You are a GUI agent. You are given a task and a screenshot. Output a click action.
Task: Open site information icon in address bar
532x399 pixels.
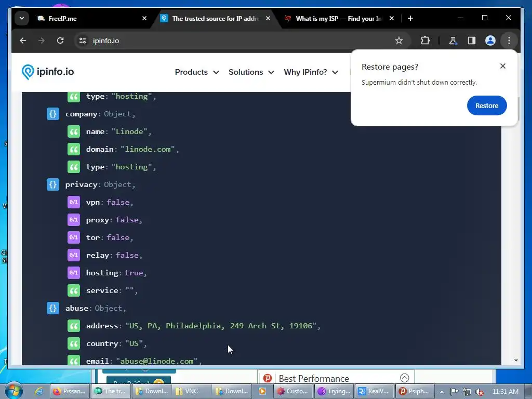(83, 41)
